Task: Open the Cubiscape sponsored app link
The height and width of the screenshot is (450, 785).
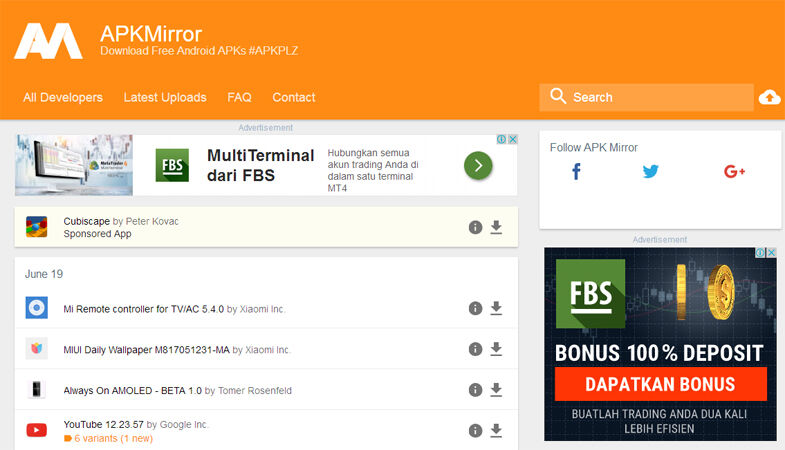Action: tap(86, 221)
